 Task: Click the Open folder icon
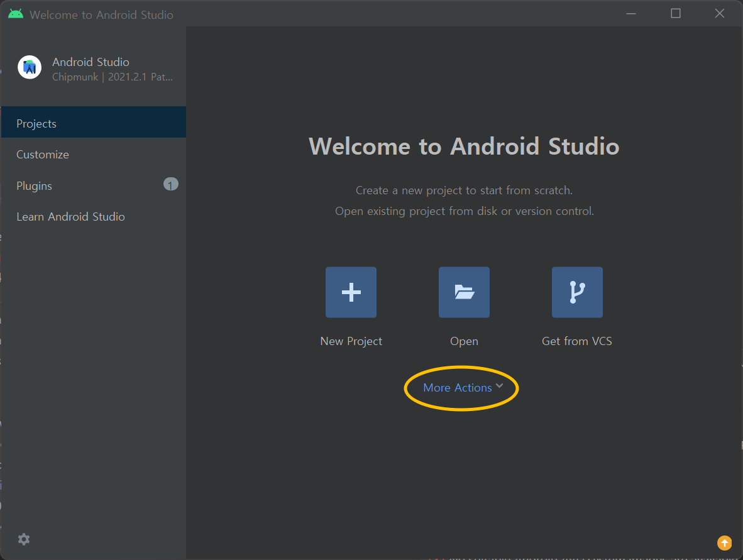464,292
